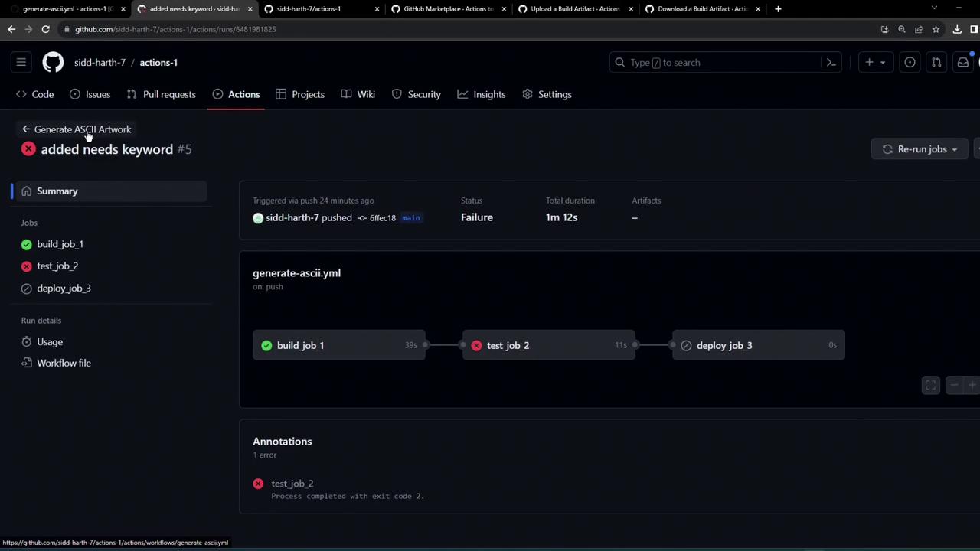Click the sidd-harth-7 username beside pushed
This screenshot has height=551, width=980.
[x=292, y=218]
